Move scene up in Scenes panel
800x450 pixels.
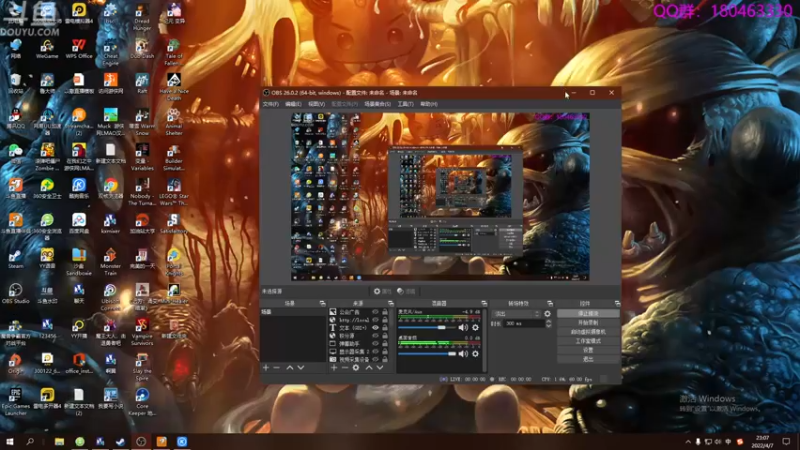click(x=290, y=367)
